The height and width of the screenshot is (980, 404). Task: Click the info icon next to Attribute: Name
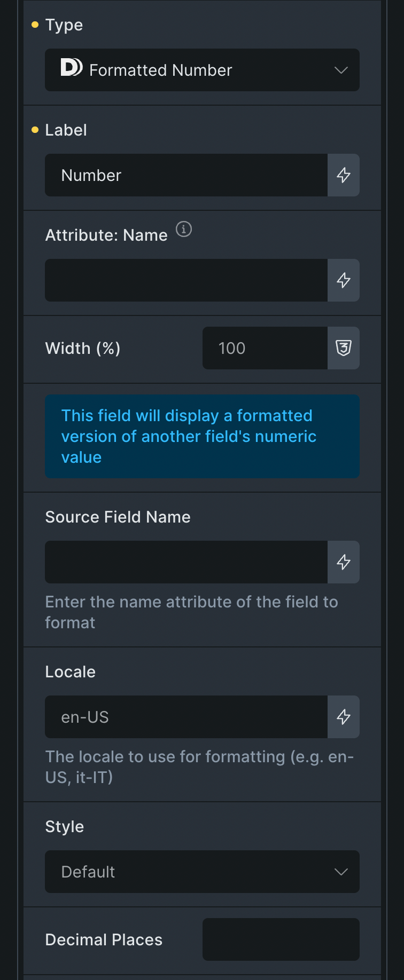click(x=184, y=230)
